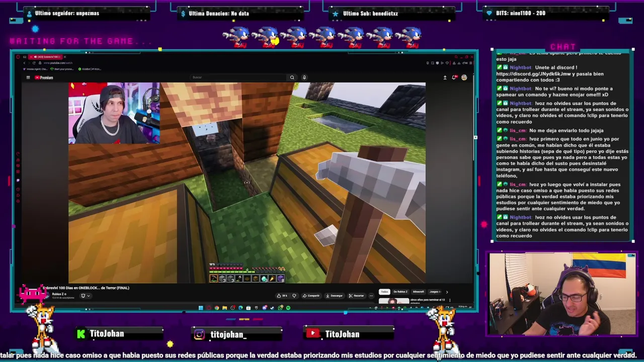
Task: Open the Windows Start button
Action: pos(201,308)
